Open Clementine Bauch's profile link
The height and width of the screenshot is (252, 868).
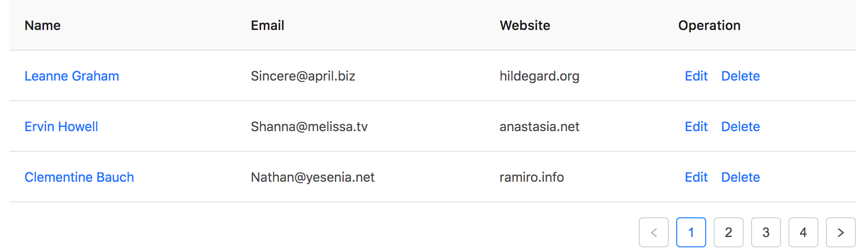pyautogui.click(x=79, y=177)
